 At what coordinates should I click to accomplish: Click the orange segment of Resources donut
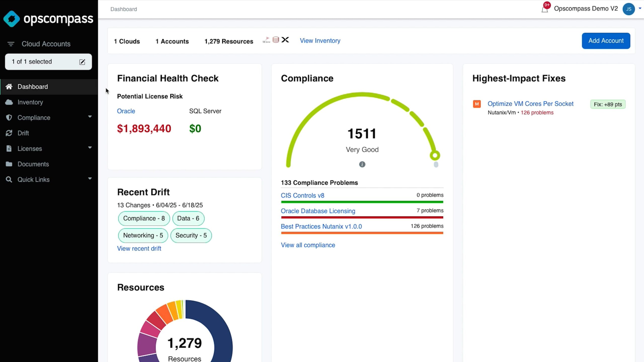coord(165,314)
